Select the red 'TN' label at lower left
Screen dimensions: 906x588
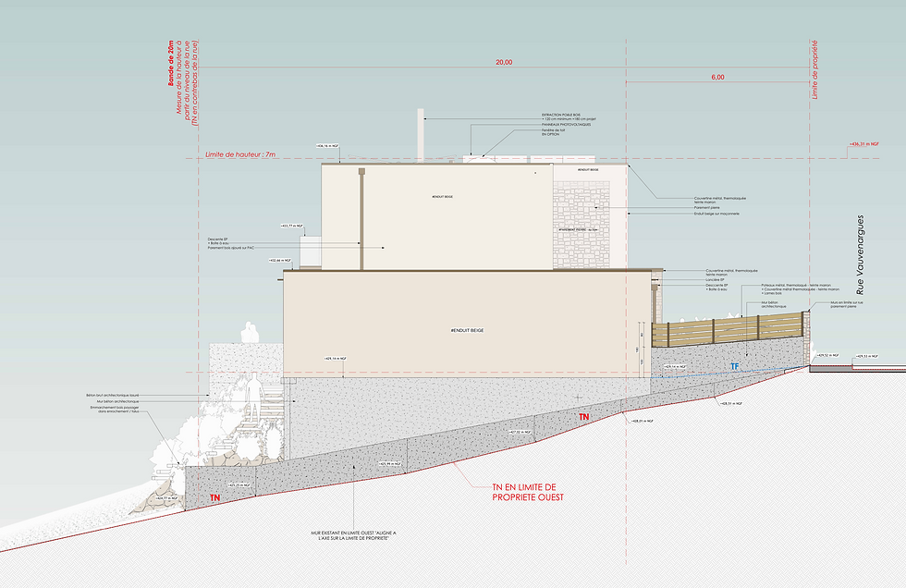coord(214,497)
